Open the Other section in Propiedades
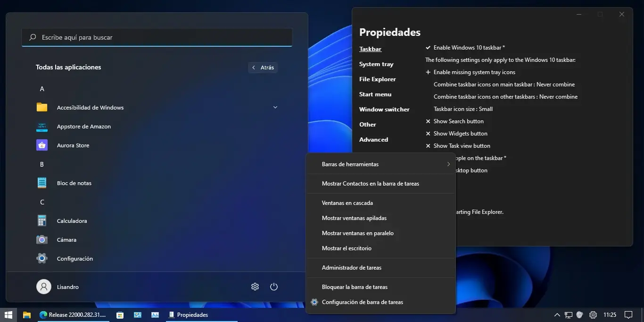 pyautogui.click(x=368, y=125)
